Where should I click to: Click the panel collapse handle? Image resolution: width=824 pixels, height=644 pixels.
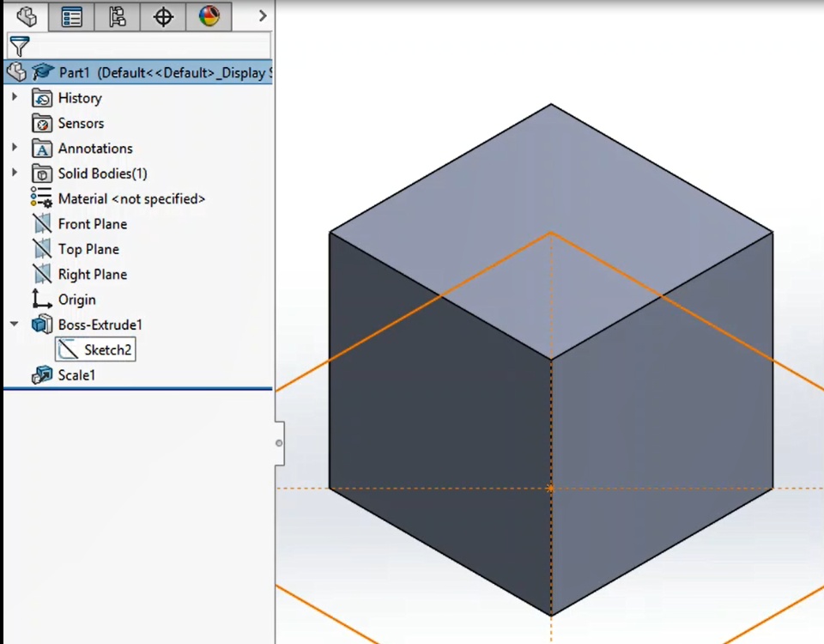click(x=280, y=443)
